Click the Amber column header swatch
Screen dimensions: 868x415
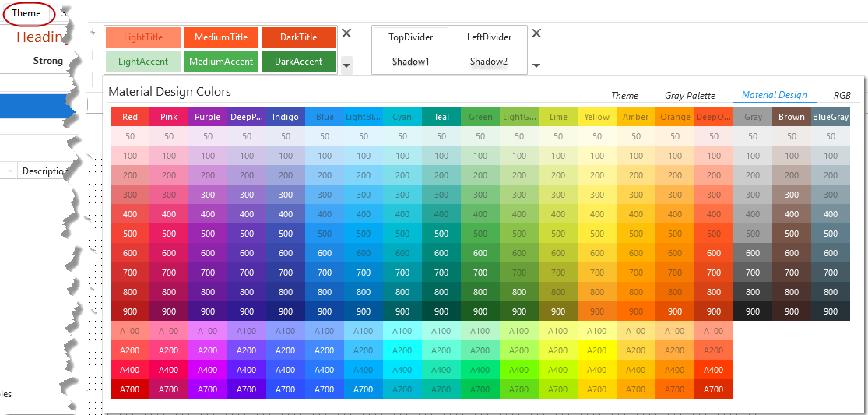636,117
